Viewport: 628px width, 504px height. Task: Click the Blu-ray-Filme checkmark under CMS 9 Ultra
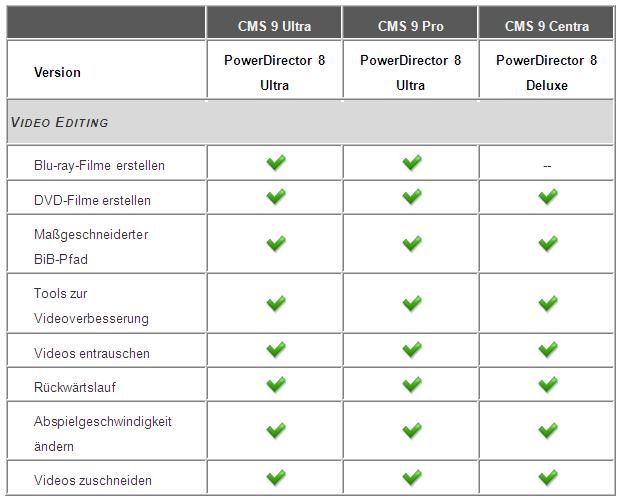click(276, 162)
